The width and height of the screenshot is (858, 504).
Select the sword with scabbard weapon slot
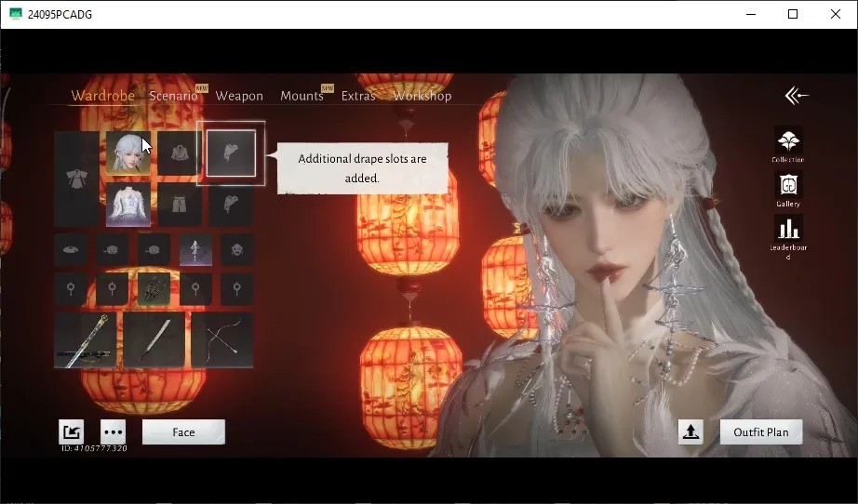pyautogui.click(x=85, y=340)
